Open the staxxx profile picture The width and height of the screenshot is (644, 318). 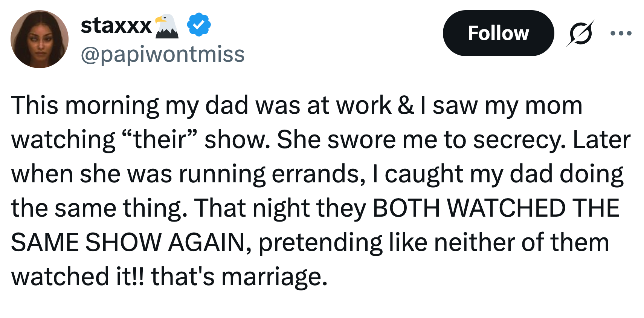(x=40, y=39)
